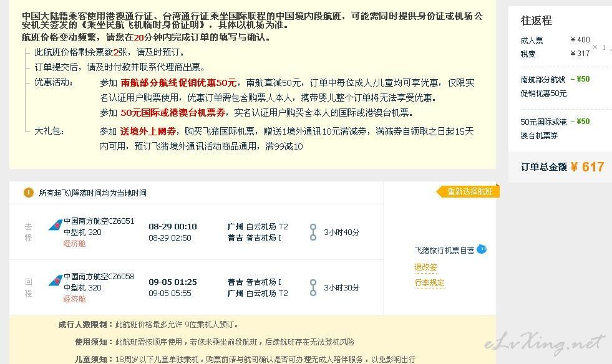Click the China Southern logo for flight CZ6058
This screenshot has height=364, width=612.
(x=55, y=280)
